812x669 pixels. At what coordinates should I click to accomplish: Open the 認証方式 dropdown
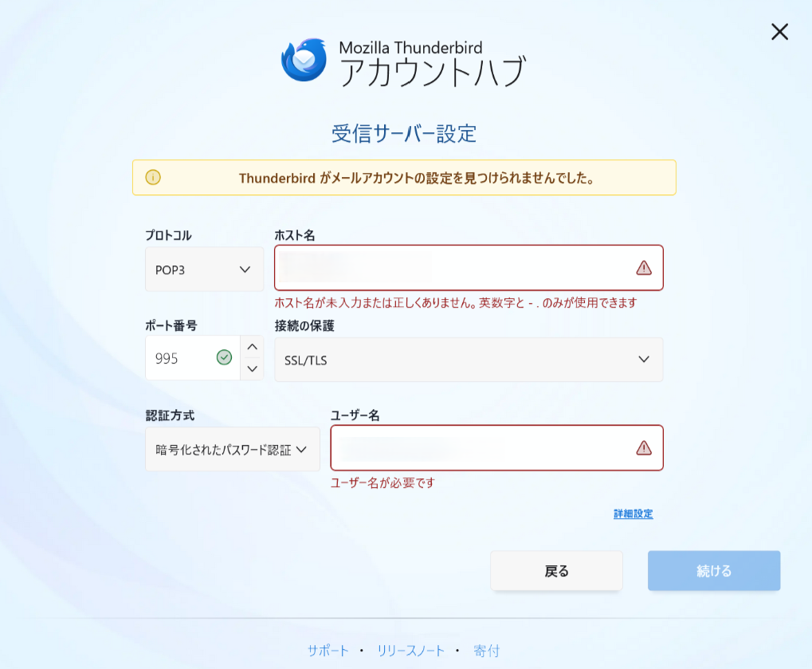[x=232, y=448]
